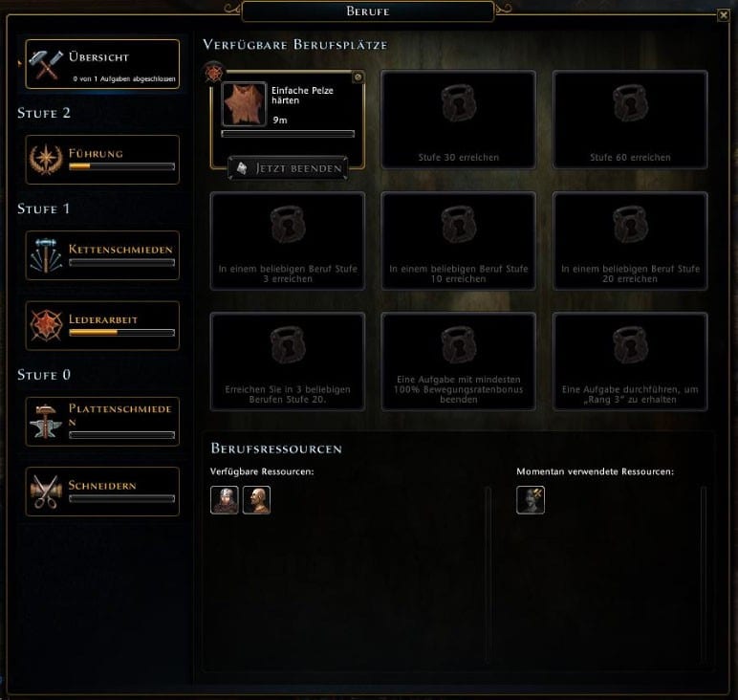Click the Kettenschmieden hammer icon
Screen dimensions: 738x700
point(46,255)
